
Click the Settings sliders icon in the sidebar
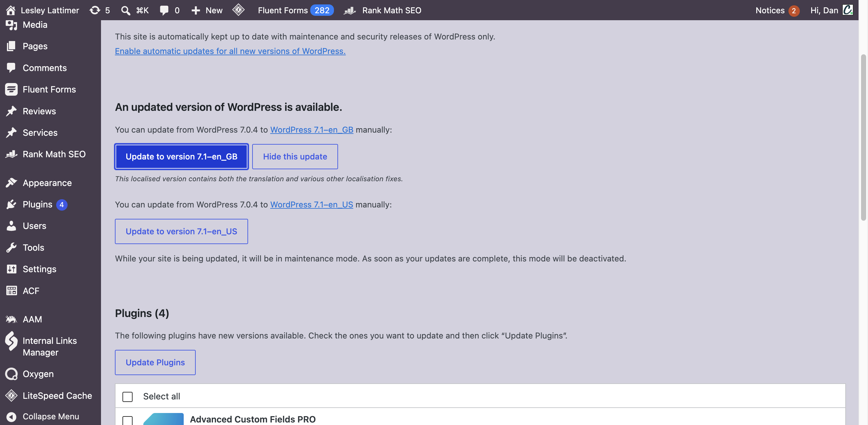11,269
